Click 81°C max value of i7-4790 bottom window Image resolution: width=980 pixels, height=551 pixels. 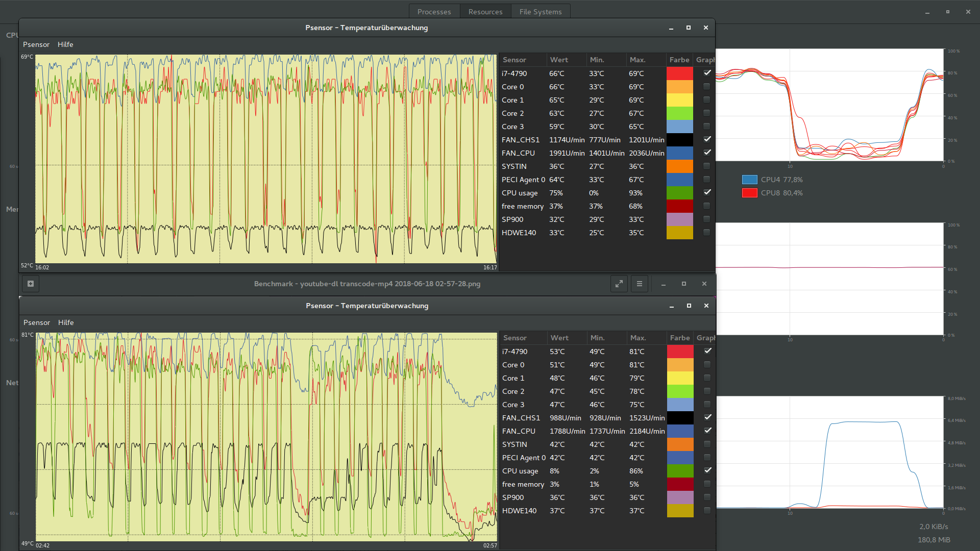(x=636, y=352)
